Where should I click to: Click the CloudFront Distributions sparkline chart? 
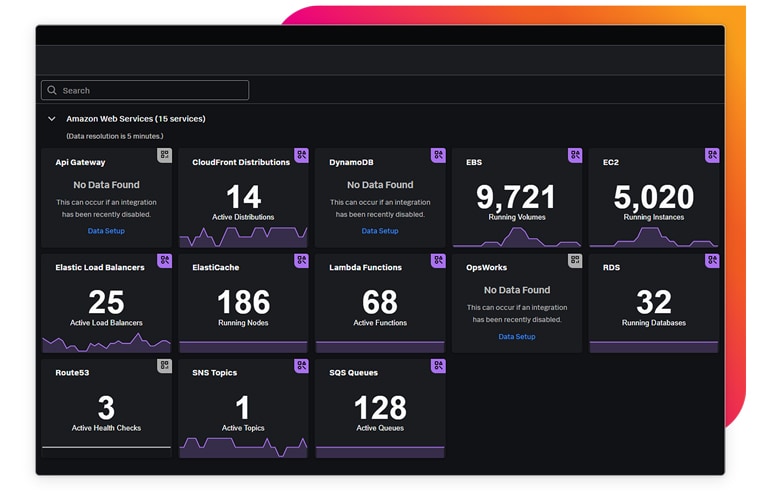coord(243,237)
